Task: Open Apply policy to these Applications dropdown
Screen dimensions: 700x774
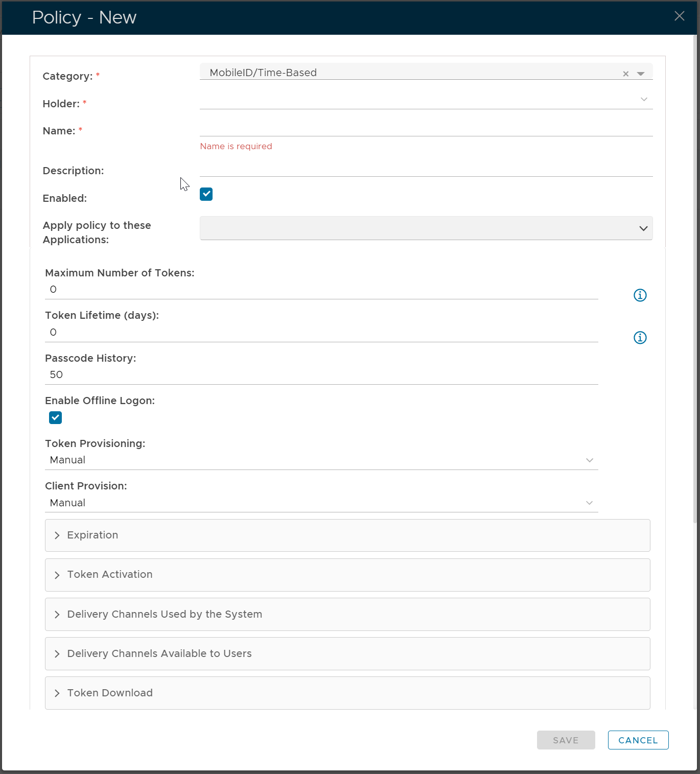Action: (x=426, y=228)
